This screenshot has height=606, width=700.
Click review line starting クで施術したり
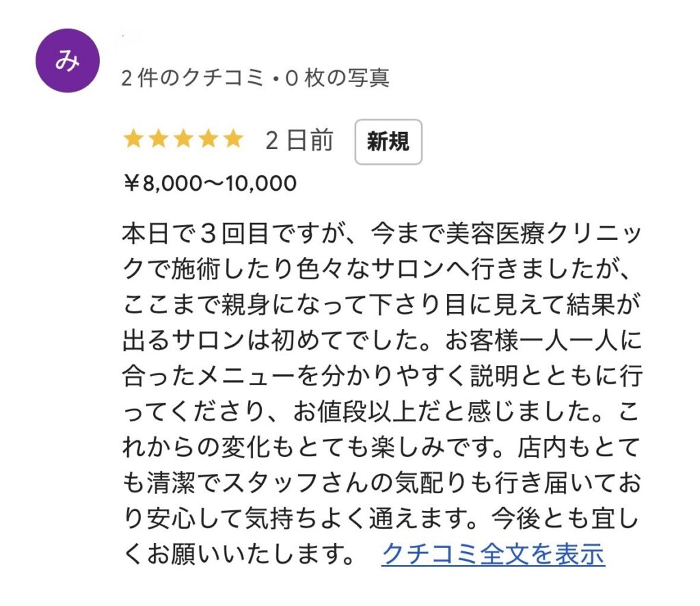[x=377, y=269]
